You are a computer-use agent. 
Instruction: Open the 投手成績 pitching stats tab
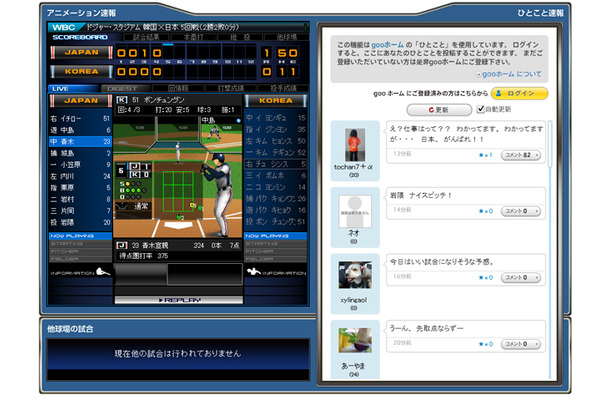(283, 89)
